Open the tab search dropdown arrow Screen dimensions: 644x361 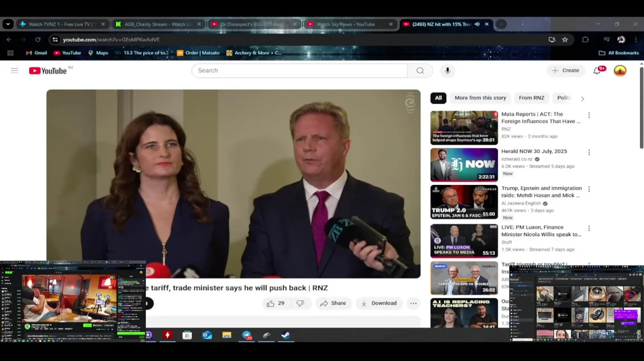pos(8,24)
